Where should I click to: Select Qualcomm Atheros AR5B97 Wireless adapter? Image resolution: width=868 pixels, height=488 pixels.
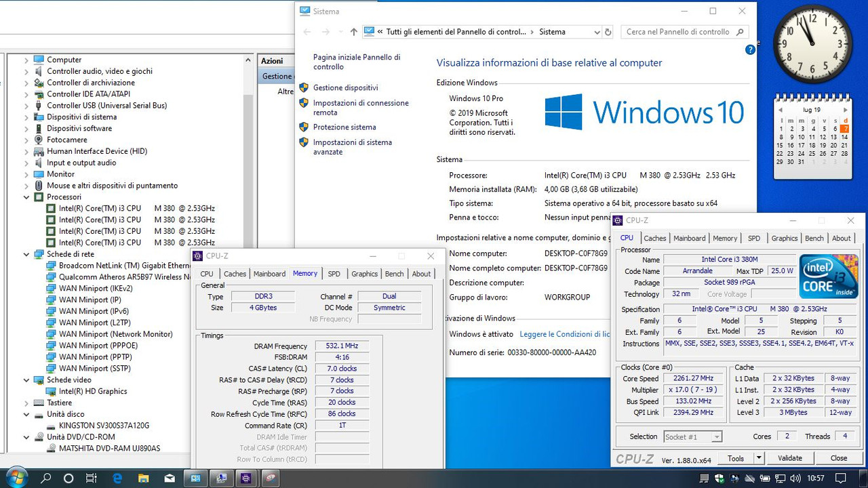coord(124,277)
